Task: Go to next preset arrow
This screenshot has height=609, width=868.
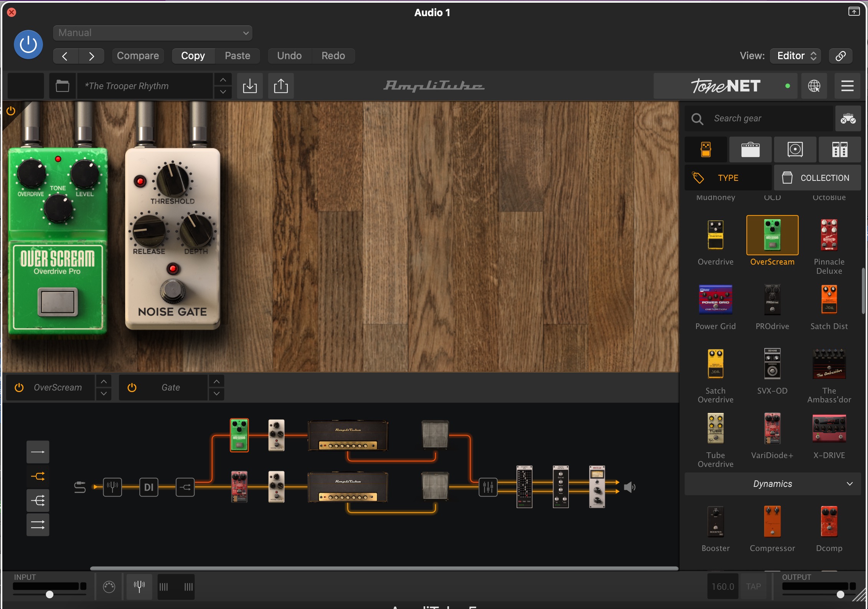Action: coord(91,56)
